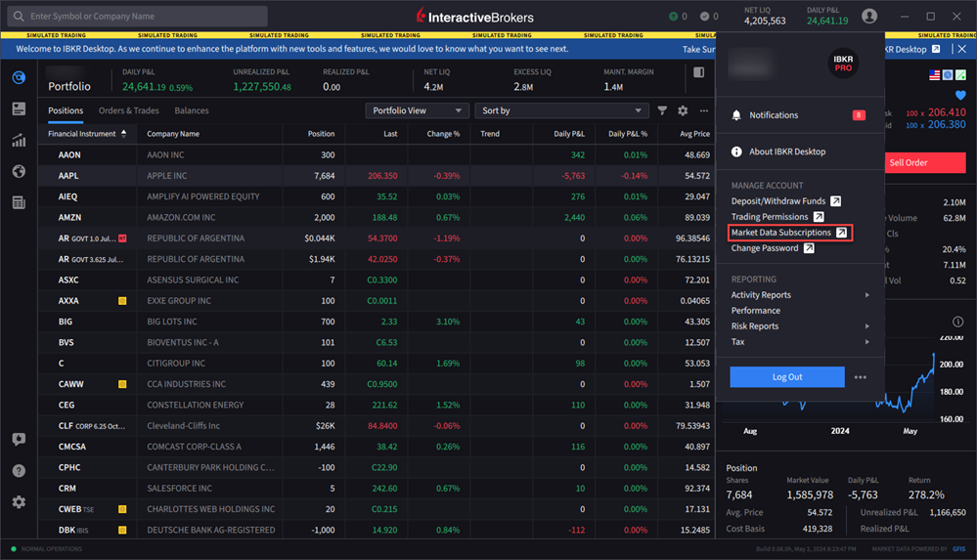Screen dimensions: 977x560
Task: Click the gray checkmark status icon
Action: coord(705,17)
